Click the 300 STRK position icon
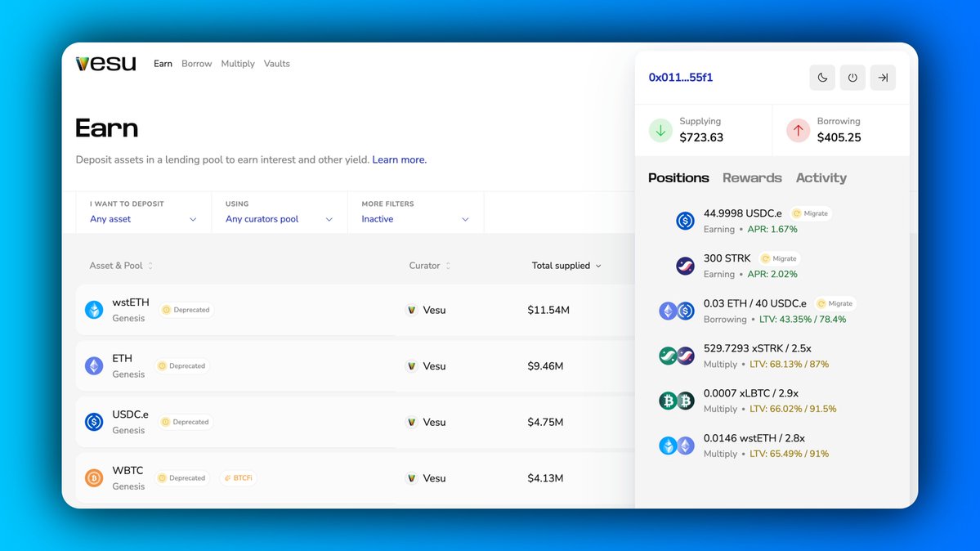Viewport: 980px width, 551px height. click(685, 266)
